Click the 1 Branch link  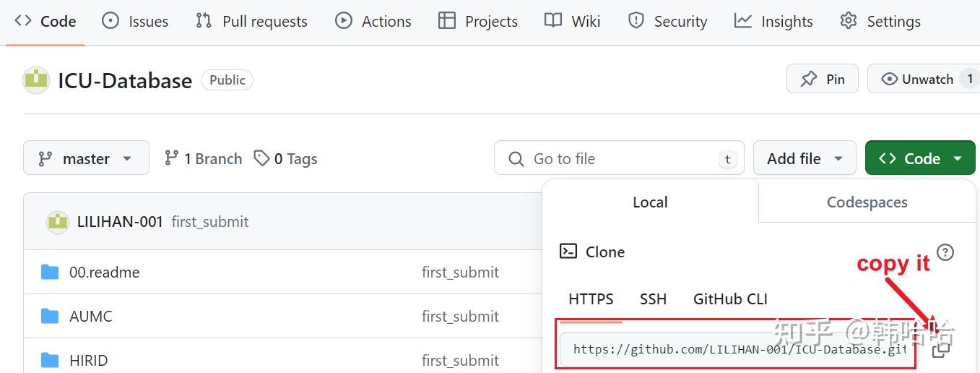[204, 158]
